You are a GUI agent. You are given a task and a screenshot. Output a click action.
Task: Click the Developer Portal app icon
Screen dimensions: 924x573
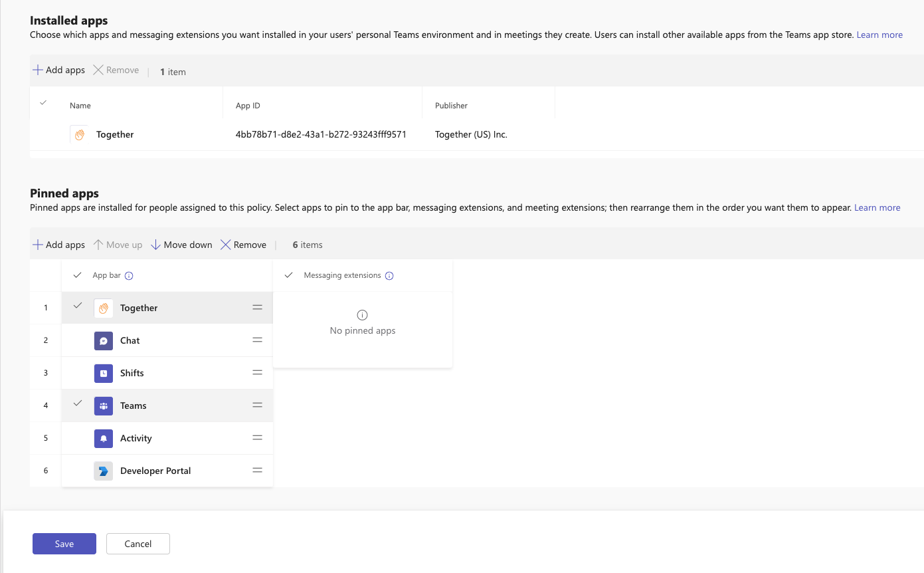click(103, 470)
